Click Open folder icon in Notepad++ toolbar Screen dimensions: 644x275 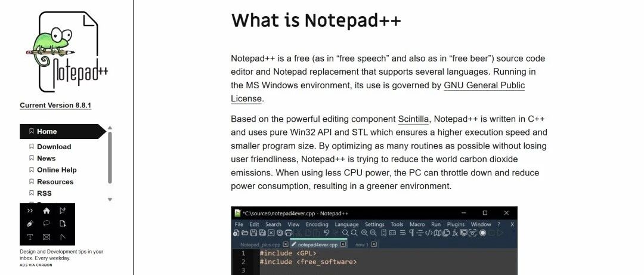pyautogui.click(x=244, y=233)
